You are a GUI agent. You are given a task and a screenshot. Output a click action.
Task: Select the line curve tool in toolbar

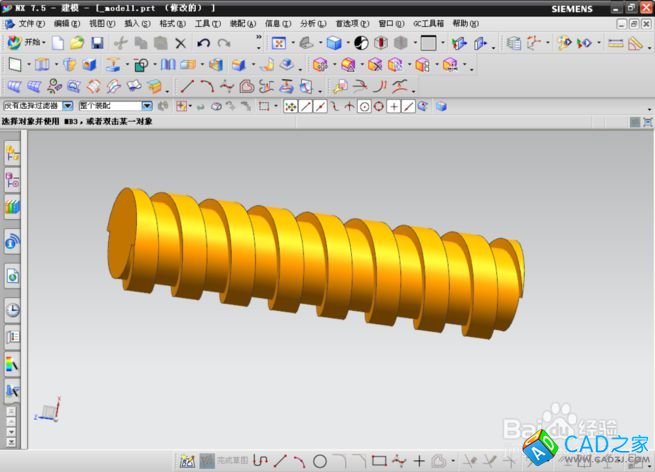188,86
